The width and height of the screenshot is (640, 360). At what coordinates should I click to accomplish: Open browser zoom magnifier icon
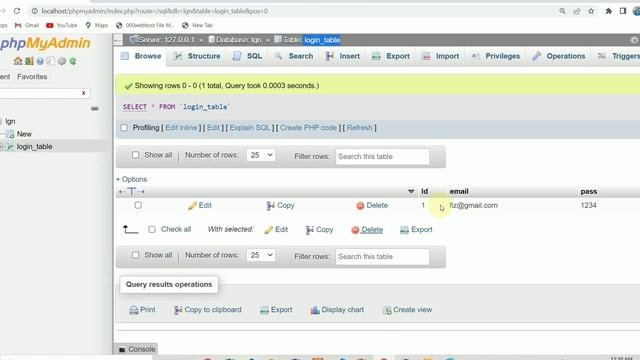pos(562,11)
